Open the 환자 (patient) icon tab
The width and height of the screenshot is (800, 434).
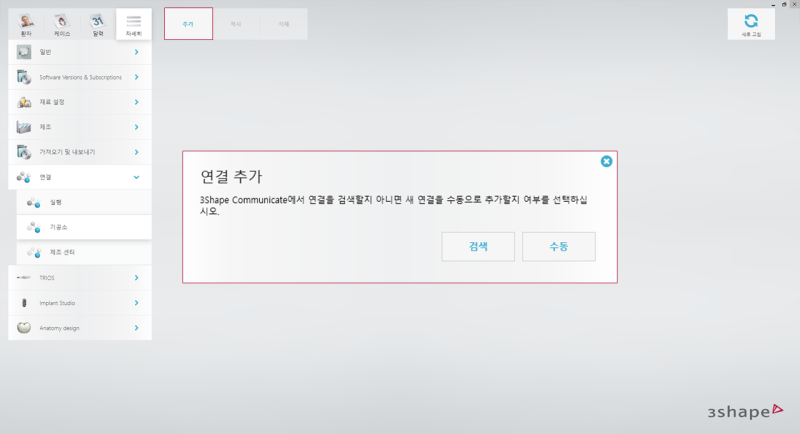click(26, 24)
